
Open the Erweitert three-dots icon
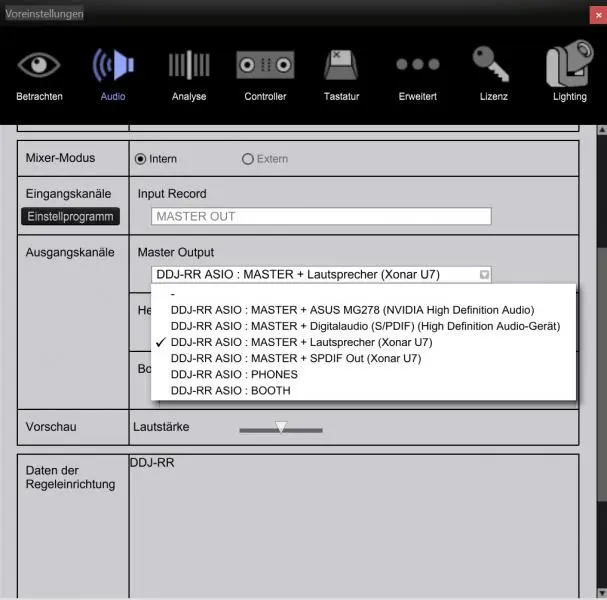pyautogui.click(x=417, y=66)
